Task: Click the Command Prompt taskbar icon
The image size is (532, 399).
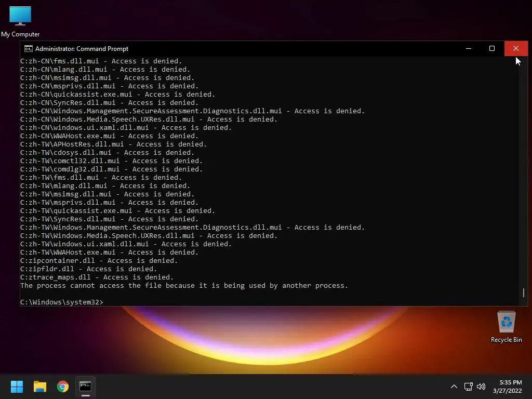Action: click(x=86, y=387)
